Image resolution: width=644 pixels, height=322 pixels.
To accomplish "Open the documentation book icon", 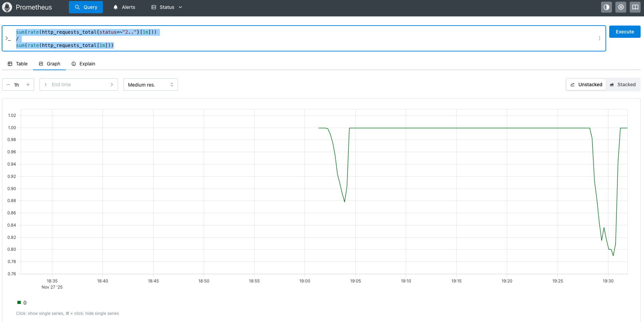I will [635, 7].
